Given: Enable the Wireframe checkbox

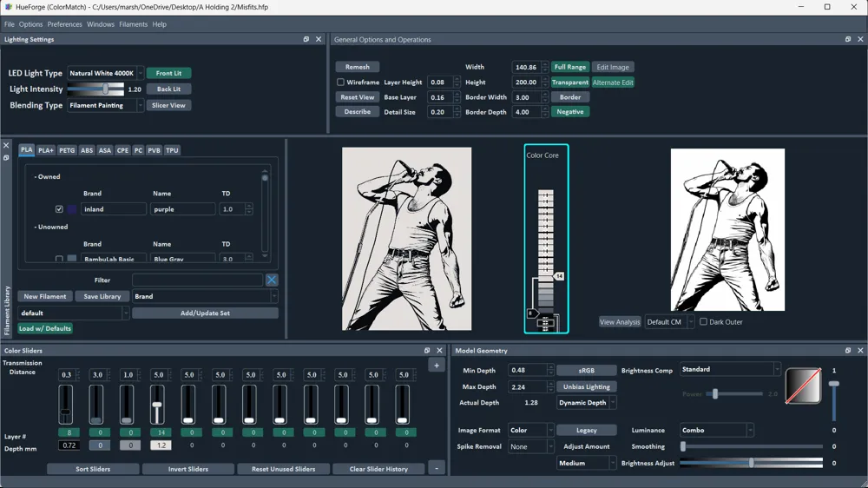Looking at the screenshot, I should click(340, 82).
